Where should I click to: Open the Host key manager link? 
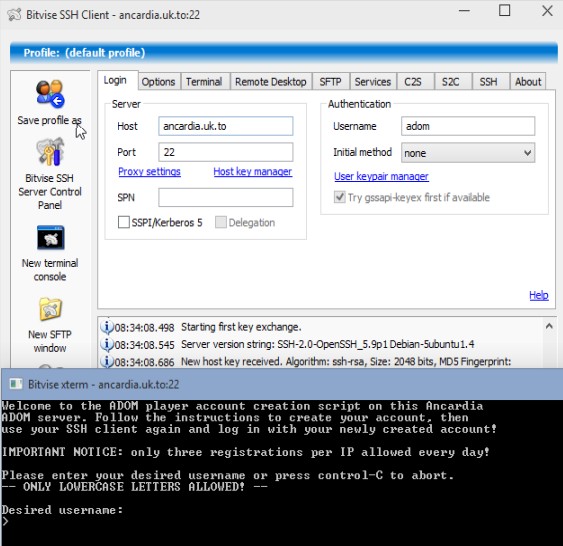click(252, 172)
